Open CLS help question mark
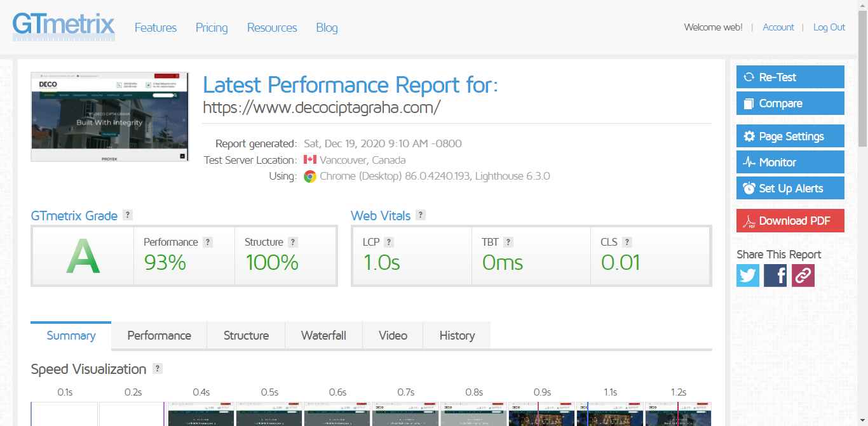 coord(627,242)
